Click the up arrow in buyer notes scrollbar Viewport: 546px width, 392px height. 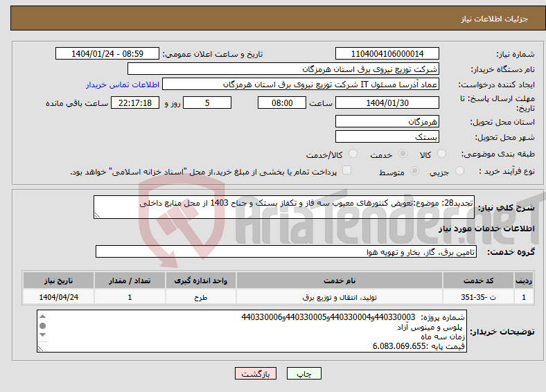tap(42, 316)
